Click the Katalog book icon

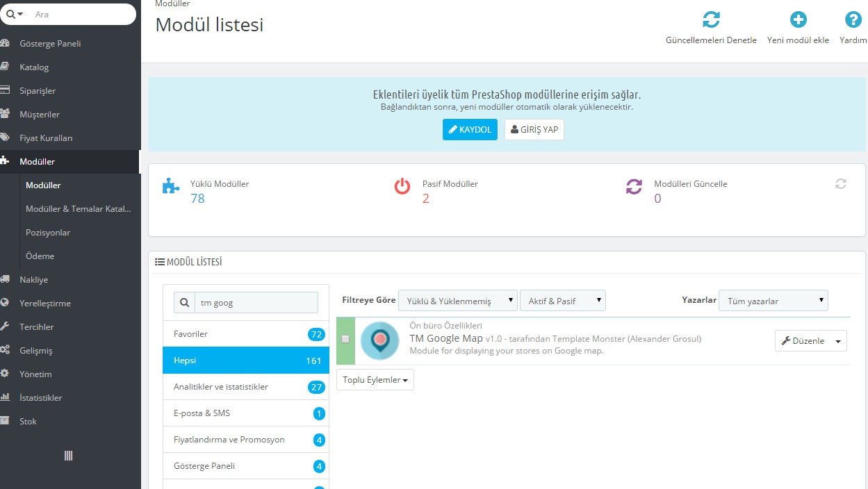tap(5, 67)
